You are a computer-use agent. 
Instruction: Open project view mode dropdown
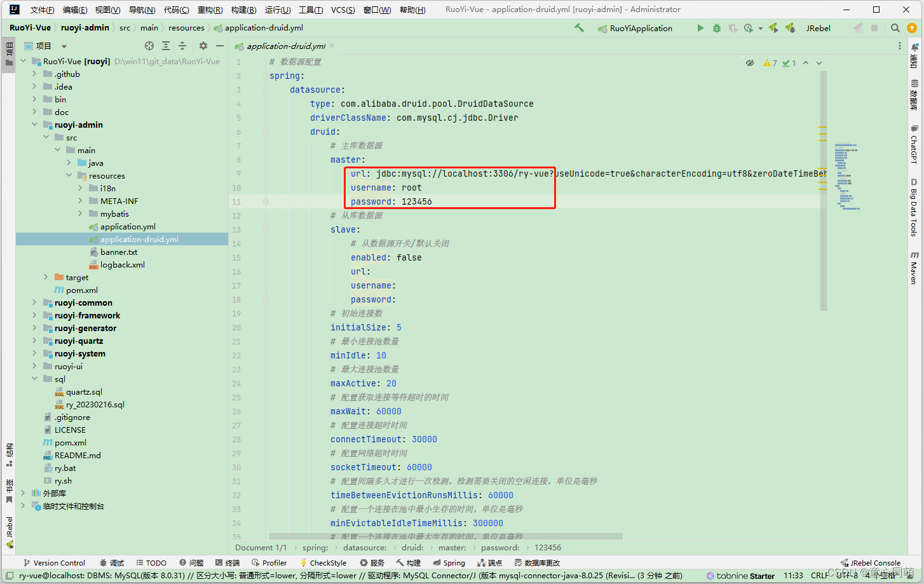point(64,46)
